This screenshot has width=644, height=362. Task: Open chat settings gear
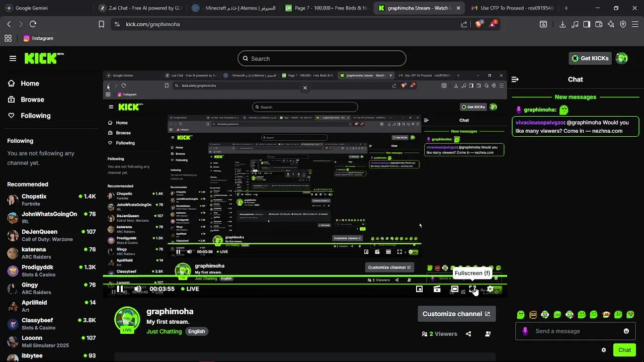click(604, 350)
